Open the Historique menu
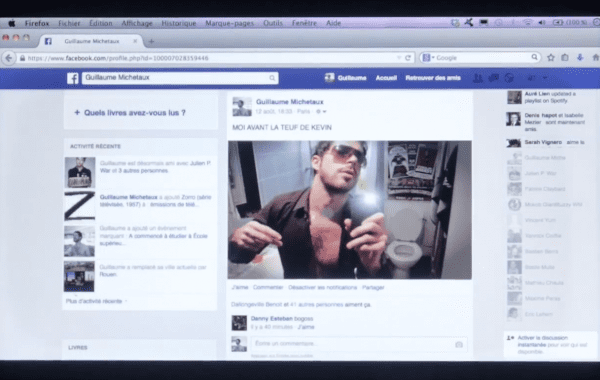600x380 pixels. (179, 23)
